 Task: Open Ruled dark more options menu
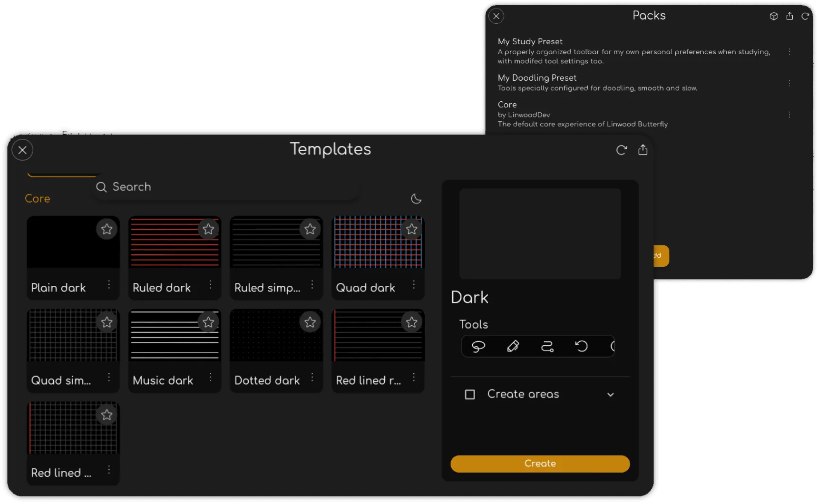[210, 284]
